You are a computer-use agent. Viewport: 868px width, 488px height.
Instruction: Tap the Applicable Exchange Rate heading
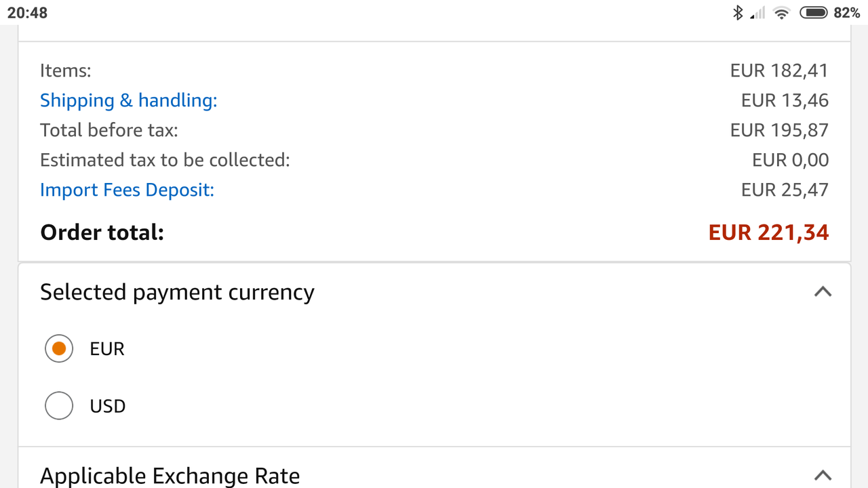(170, 476)
